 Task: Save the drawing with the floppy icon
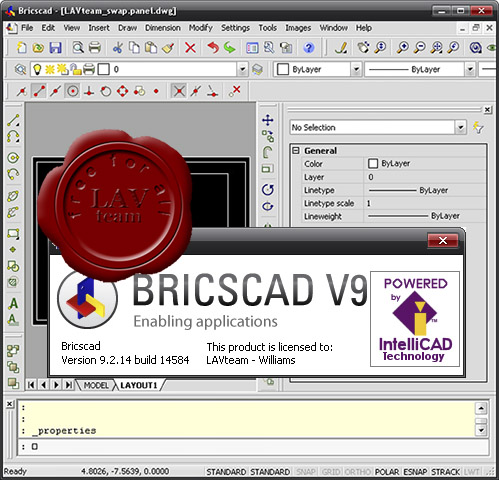(x=55, y=48)
